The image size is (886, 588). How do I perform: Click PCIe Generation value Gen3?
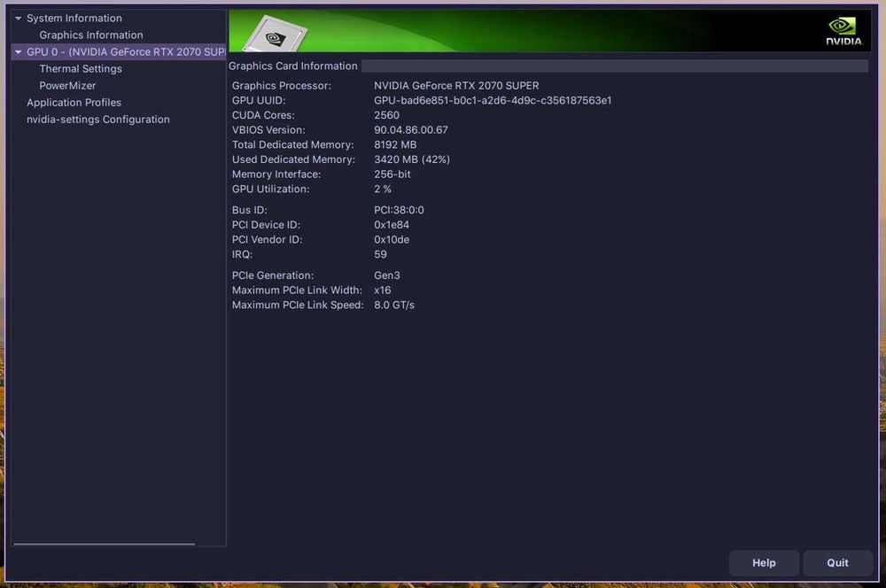point(387,275)
